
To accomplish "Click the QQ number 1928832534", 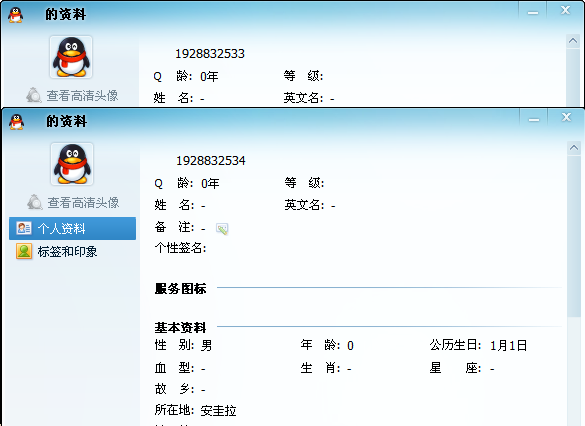I will click(x=211, y=161).
